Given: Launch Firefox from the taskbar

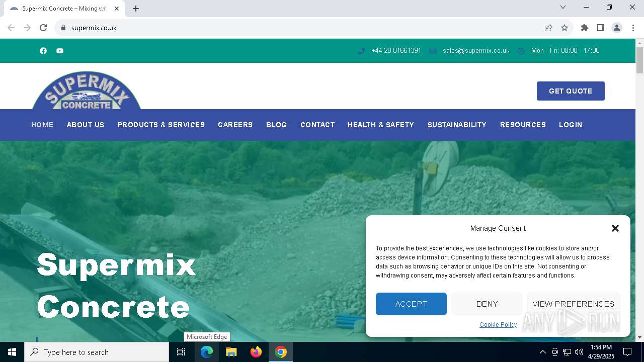Looking at the screenshot, I should (x=256, y=352).
